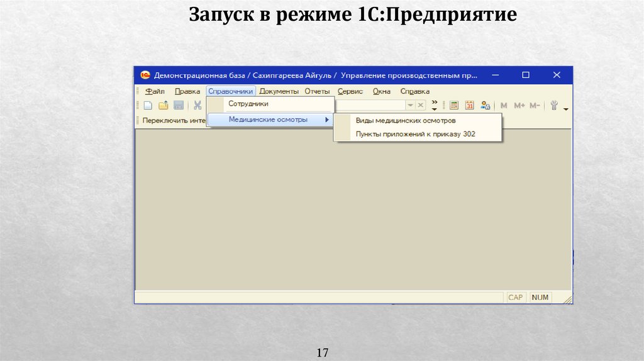Viewport: 644px width, 361px height.
Task: Choose Виды медицинских осмотров submenu item
Action: [406, 121]
